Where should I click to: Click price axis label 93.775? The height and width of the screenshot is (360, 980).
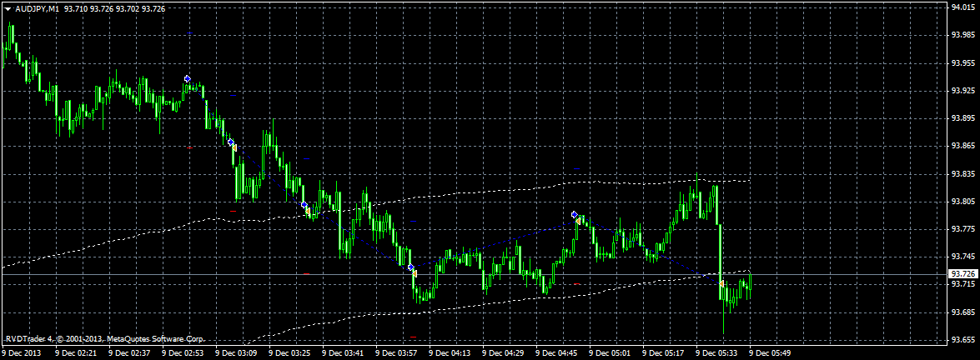(x=962, y=228)
